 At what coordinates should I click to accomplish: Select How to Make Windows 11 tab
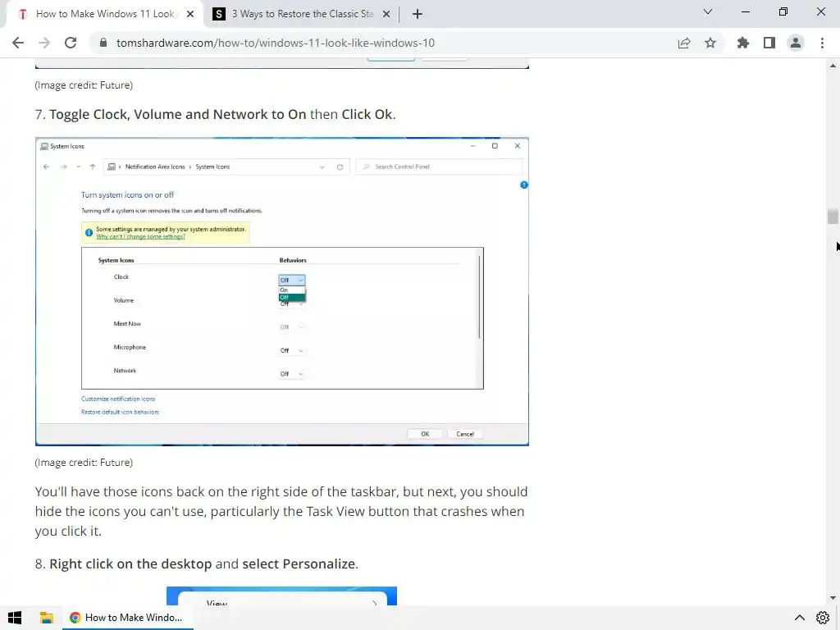105,14
